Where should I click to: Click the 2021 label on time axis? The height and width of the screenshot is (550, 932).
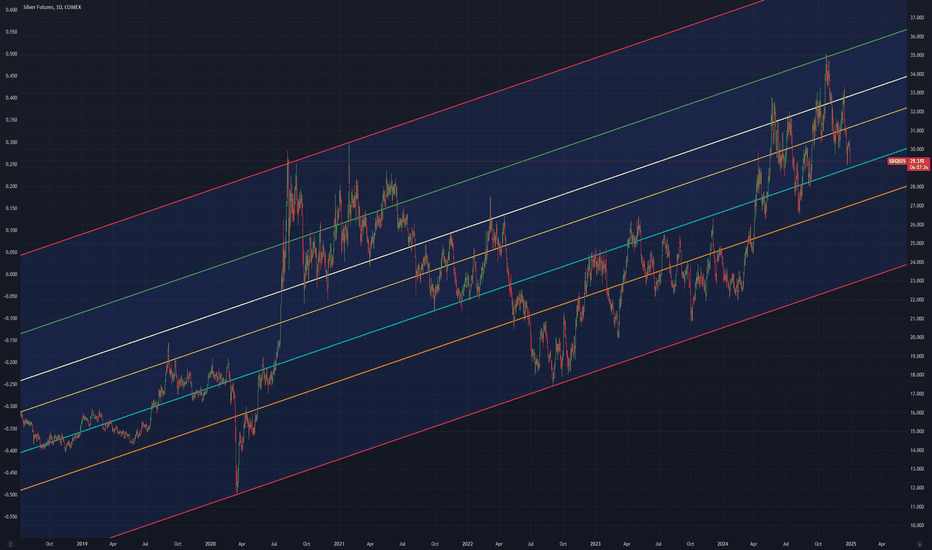tap(339, 543)
